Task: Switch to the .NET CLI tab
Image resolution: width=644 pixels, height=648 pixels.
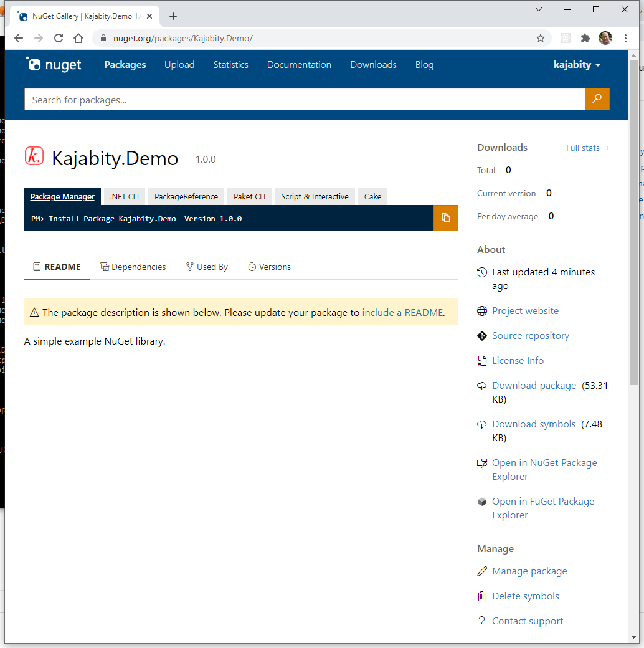Action: [x=124, y=196]
